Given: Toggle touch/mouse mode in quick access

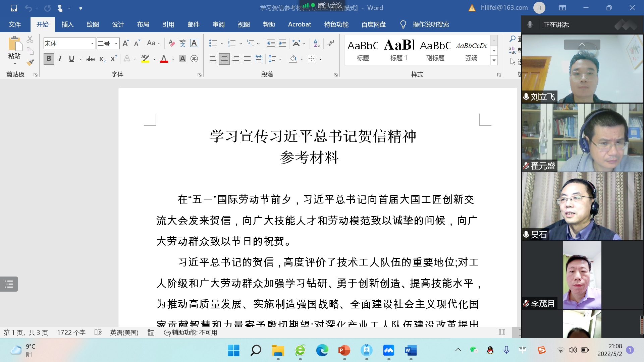Looking at the screenshot, I should tap(60, 8).
